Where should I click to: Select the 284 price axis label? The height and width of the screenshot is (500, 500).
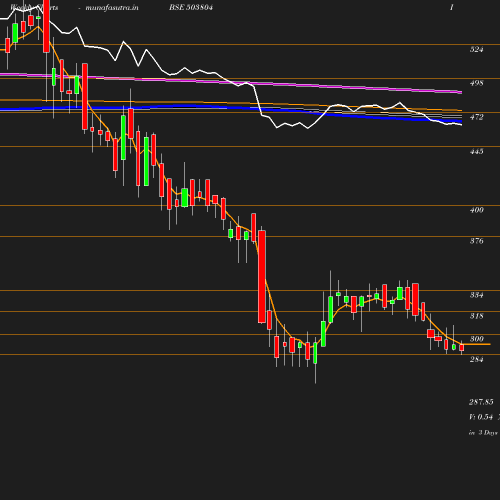point(476,359)
